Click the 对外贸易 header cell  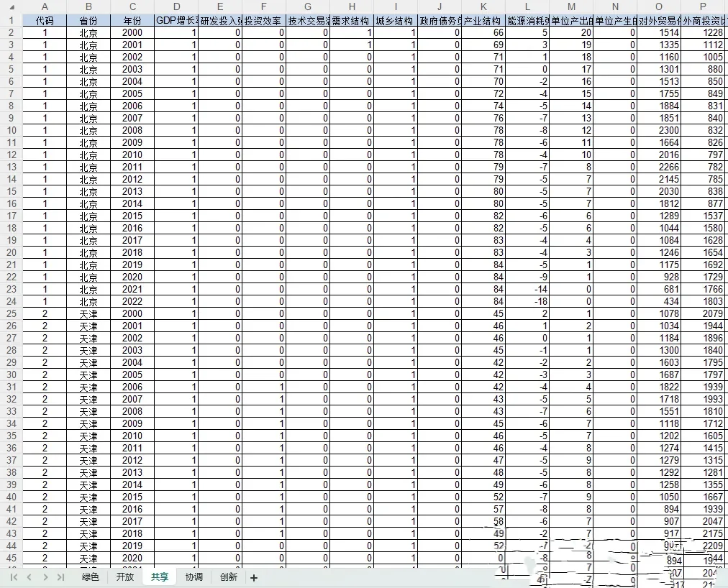click(659, 20)
